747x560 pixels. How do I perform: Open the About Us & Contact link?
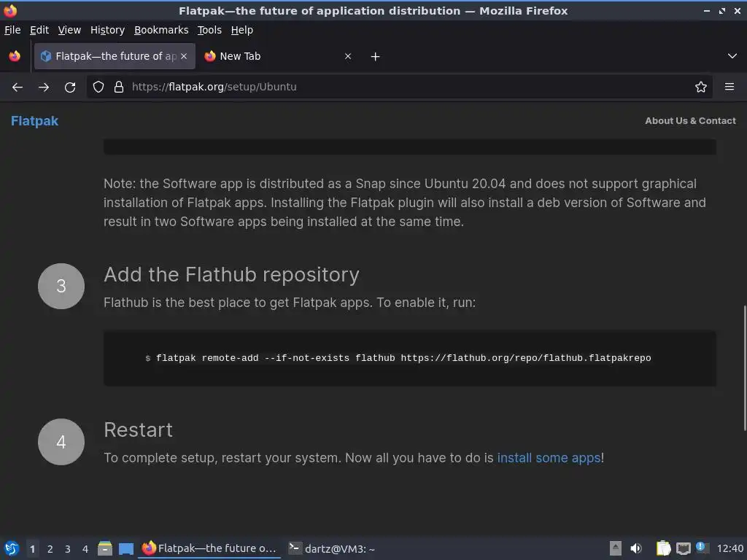690,121
